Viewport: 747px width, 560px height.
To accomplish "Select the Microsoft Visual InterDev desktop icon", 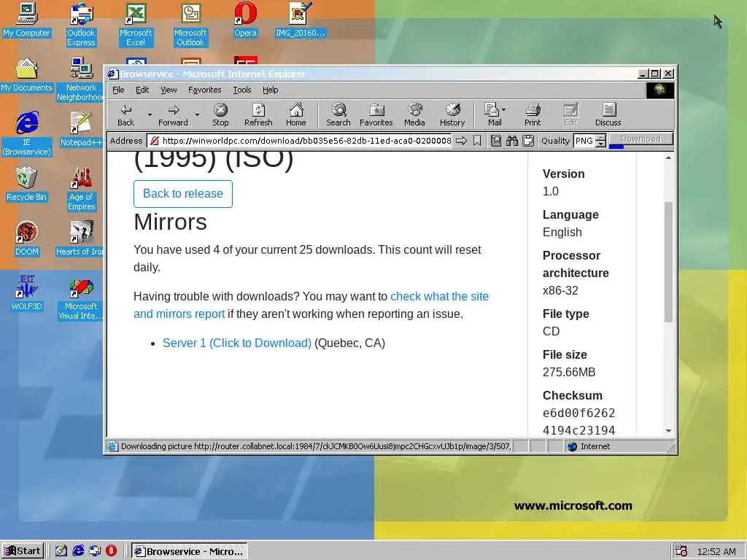I will point(80,298).
